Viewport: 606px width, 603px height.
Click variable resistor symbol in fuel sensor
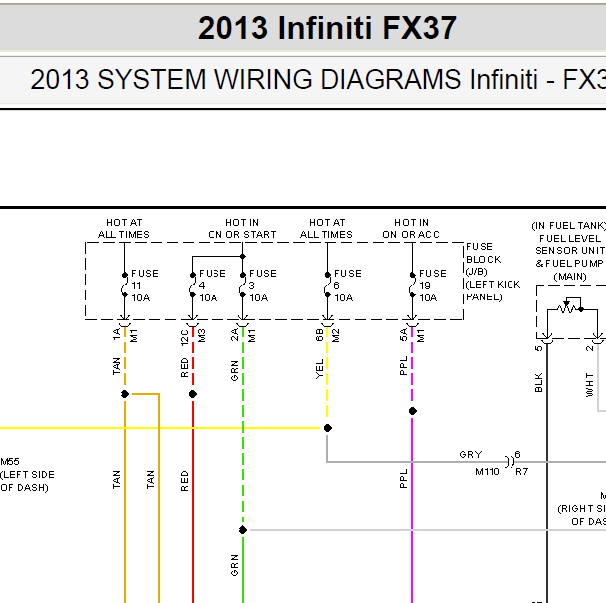pyautogui.click(x=568, y=306)
